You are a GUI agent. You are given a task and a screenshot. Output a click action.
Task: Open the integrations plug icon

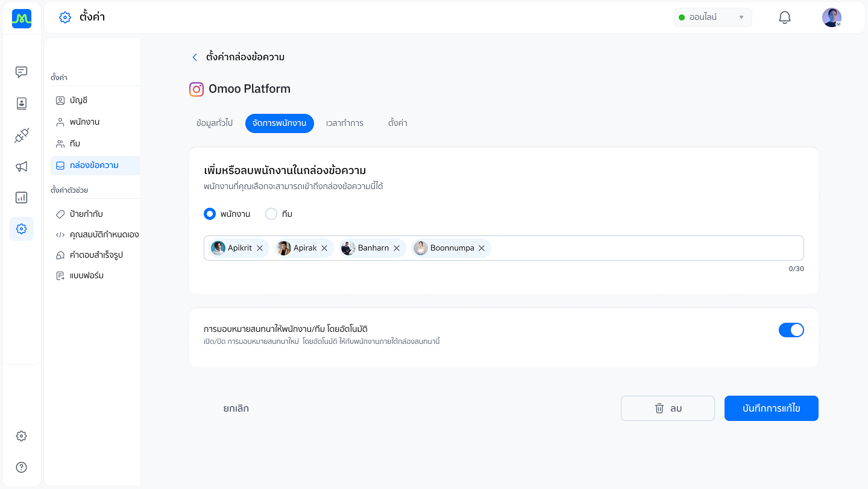pos(22,135)
